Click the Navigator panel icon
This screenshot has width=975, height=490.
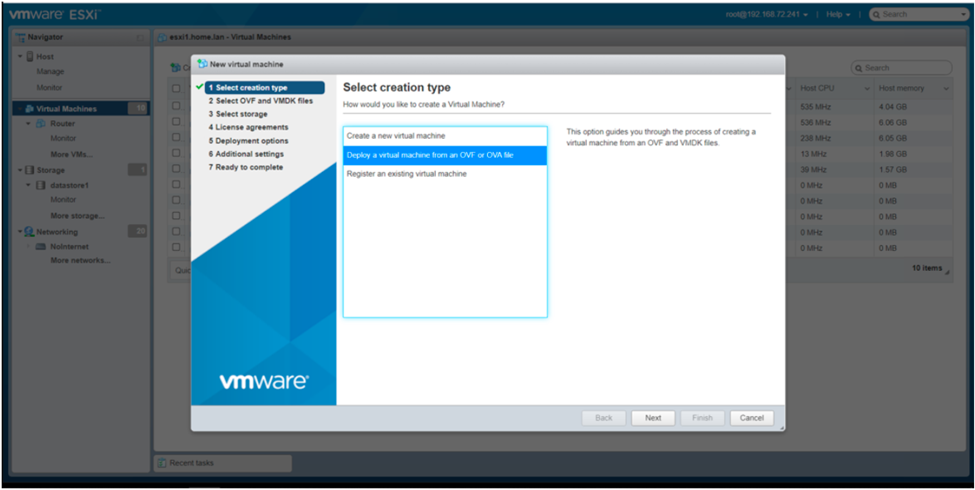(20, 37)
